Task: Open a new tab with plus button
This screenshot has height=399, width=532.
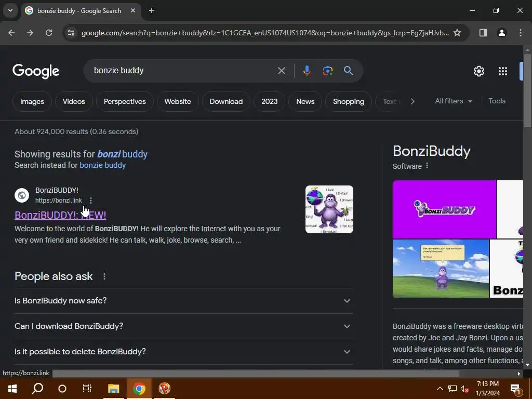Action: (152, 10)
